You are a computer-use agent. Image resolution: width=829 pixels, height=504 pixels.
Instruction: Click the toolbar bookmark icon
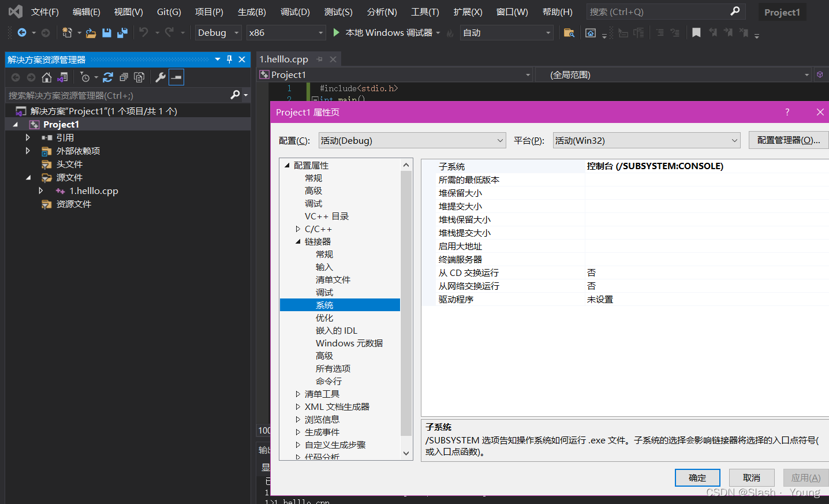coord(696,33)
